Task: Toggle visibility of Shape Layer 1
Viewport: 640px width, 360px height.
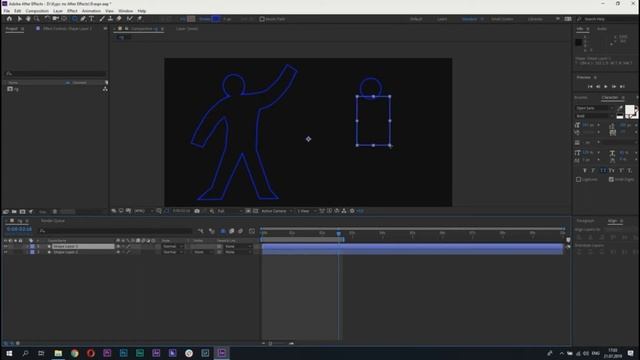Action: 5,247
